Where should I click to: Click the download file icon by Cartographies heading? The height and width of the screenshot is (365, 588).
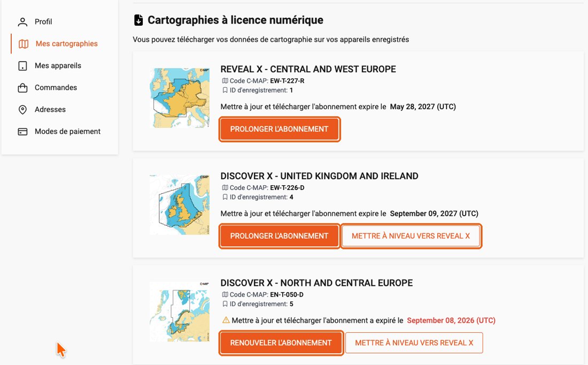[138, 20]
